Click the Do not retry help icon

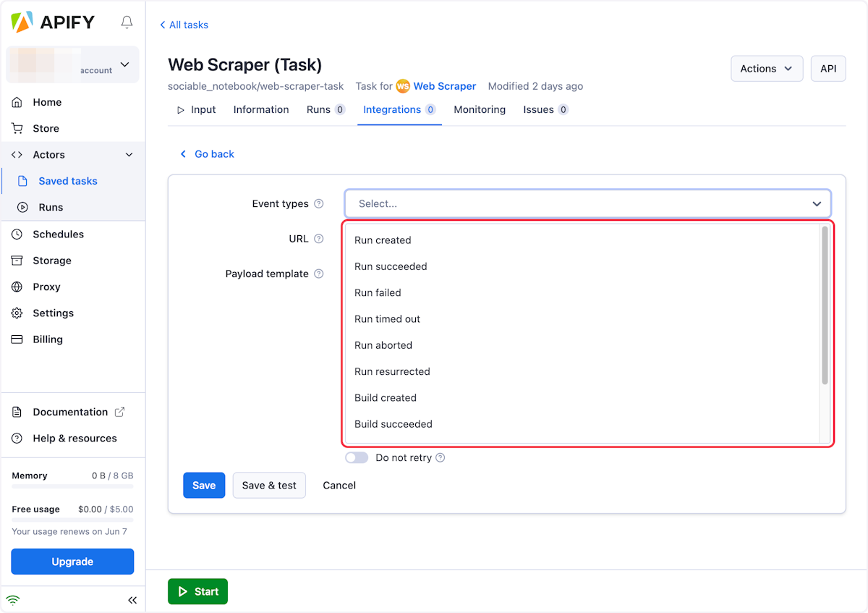click(x=441, y=458)
